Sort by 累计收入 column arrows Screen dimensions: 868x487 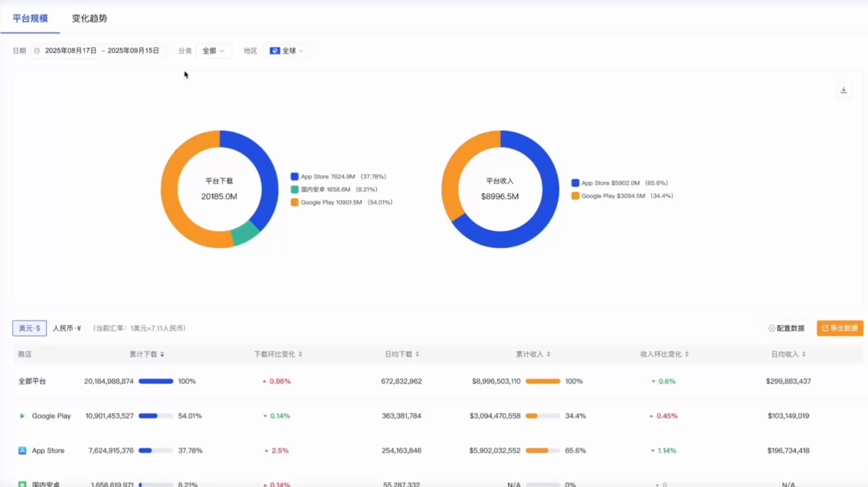pos(548,354)
